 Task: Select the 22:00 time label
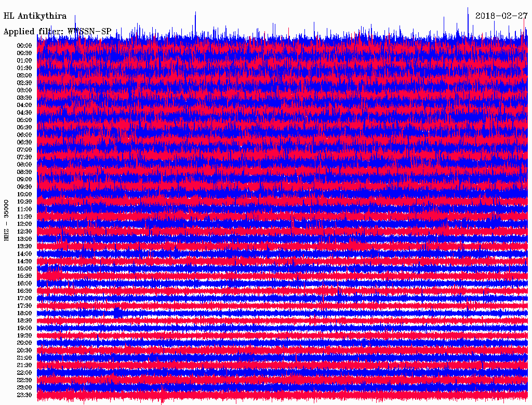pyautogui.click(x=24, y=372)
